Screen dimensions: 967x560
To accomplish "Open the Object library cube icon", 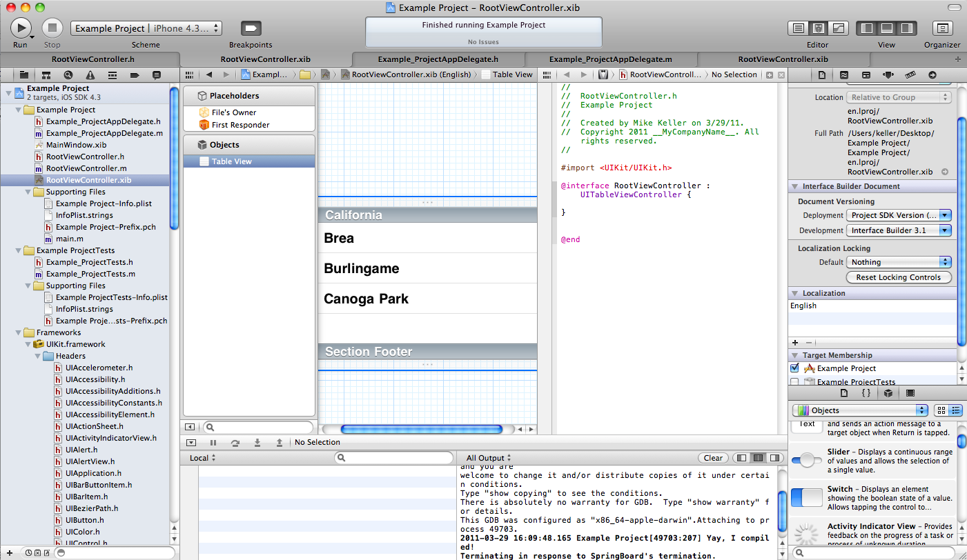I will pyautogui.click(x=888, y=393).
